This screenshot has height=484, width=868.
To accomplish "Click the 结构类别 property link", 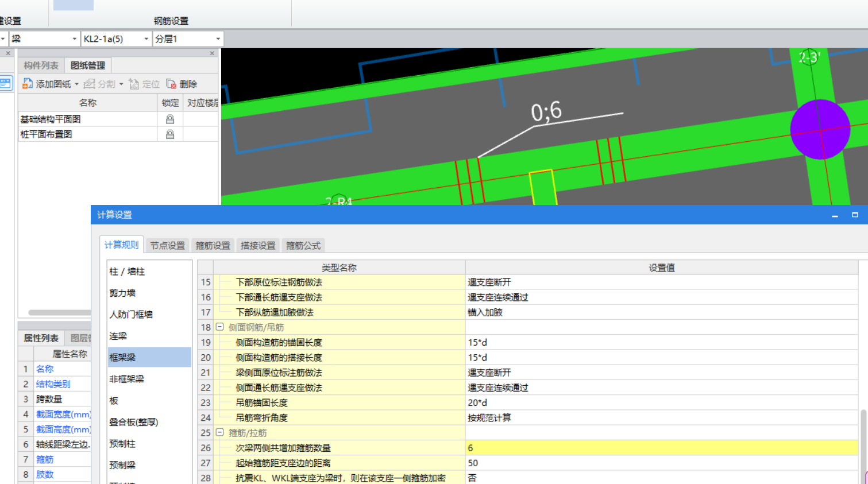I will click(x=53, y=384).
